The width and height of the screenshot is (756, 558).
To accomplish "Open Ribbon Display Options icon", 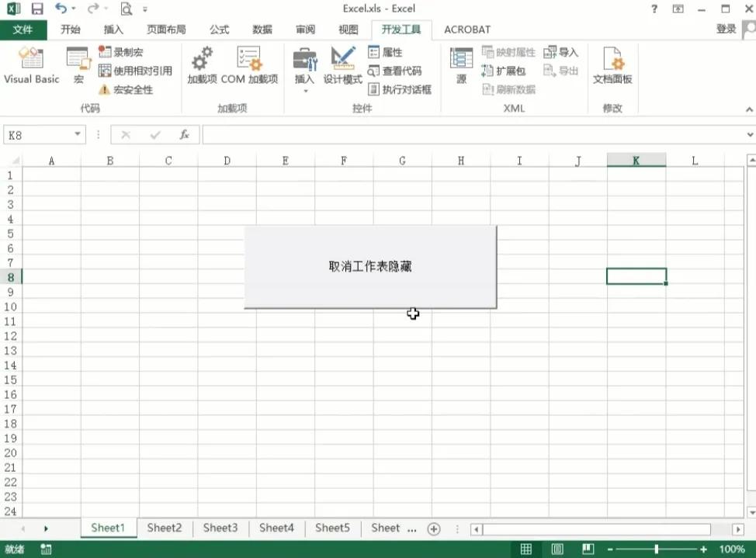I will 678,9.
